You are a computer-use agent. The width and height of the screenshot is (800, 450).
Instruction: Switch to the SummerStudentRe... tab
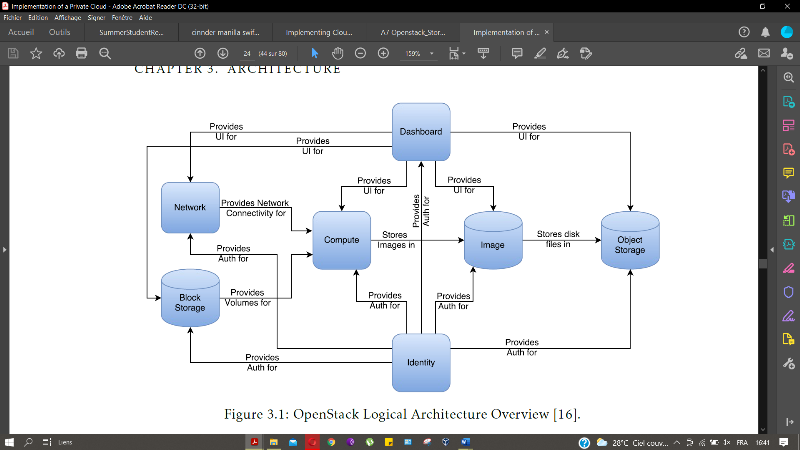point(130,32)
